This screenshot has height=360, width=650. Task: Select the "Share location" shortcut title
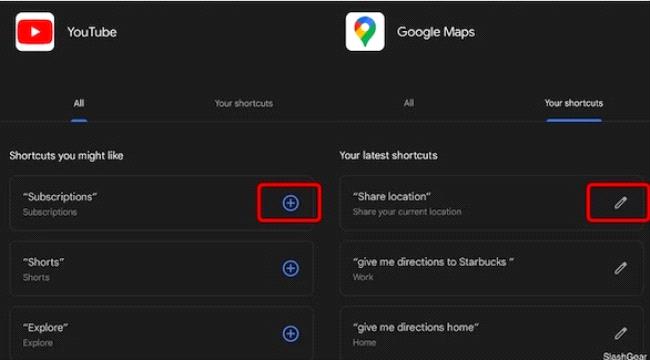(392, 197)
